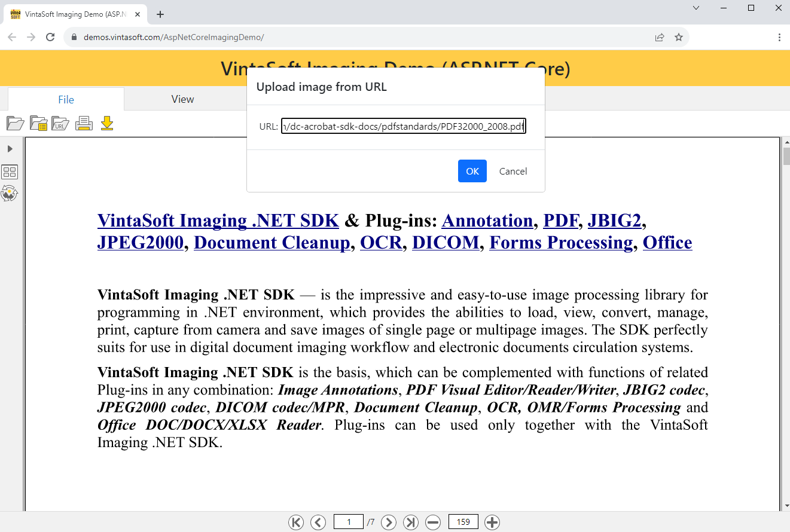Open the PDF plug-in link
Image resolution: width=790 pixels, height=532 pixels.
tap(561, 221)
